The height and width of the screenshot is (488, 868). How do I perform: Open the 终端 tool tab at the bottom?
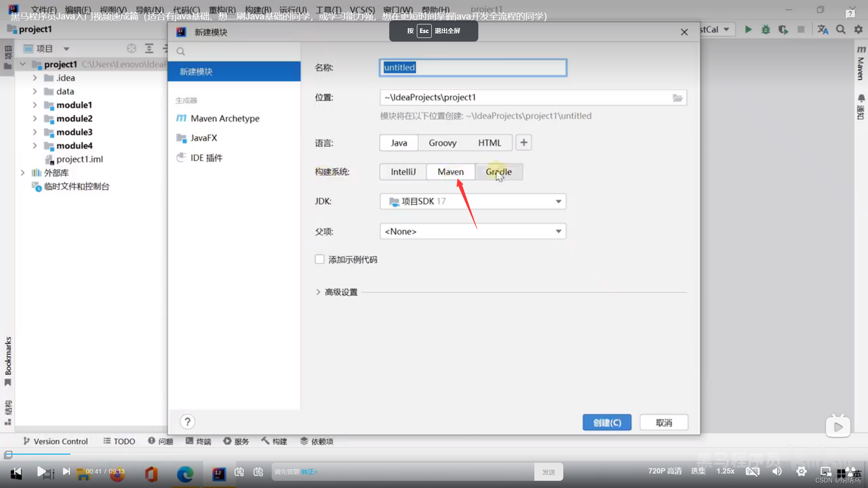pyautogui.click(x=198, y=441)
